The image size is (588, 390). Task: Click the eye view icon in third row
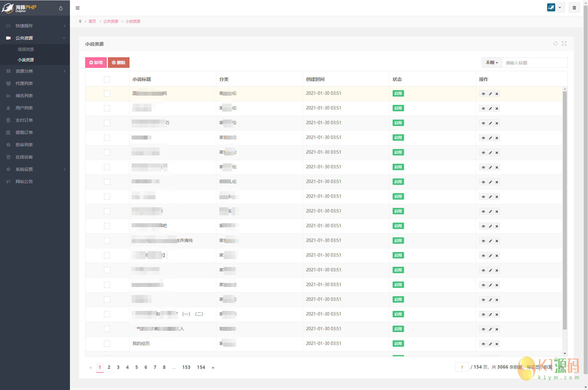tap(483, 123)
